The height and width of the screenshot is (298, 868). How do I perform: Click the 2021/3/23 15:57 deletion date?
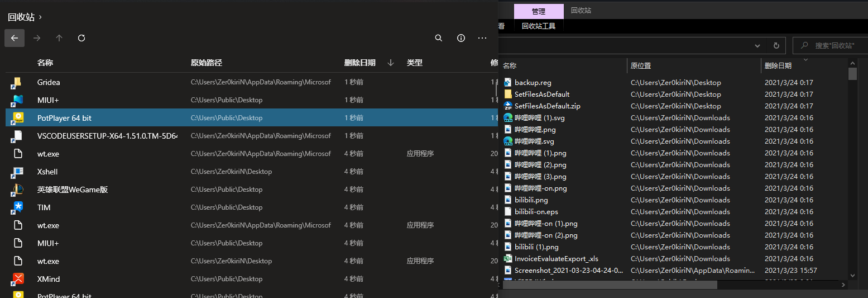point(790,271)
